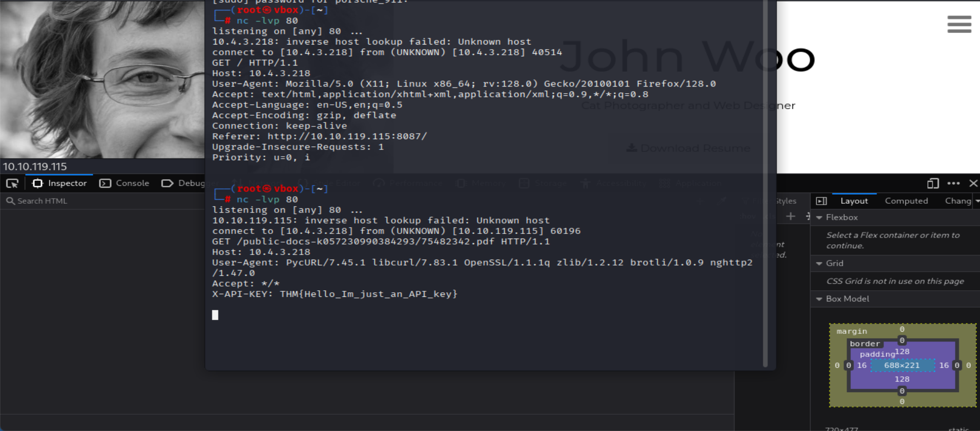Image resolution: width=980 pixels, height=431 pixels.
Task: Switch to the Inspector tab
Action: point(59,183)
